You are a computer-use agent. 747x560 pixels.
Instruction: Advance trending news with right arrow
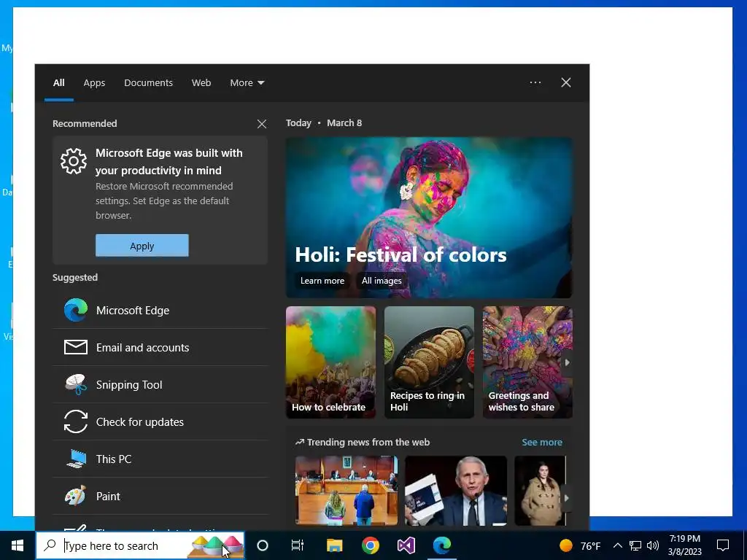tap(566, 498)
